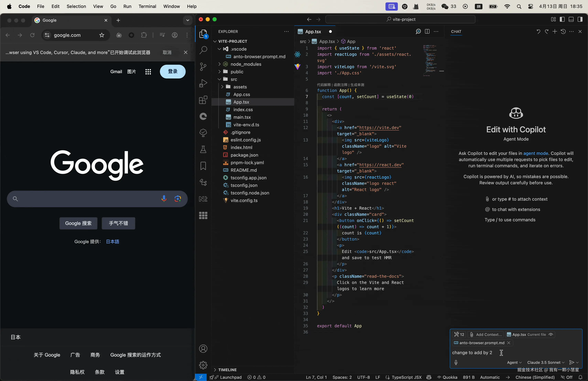Open the Terminal menu
Viewport: 588px width, 381px height.
coord(147,6)
